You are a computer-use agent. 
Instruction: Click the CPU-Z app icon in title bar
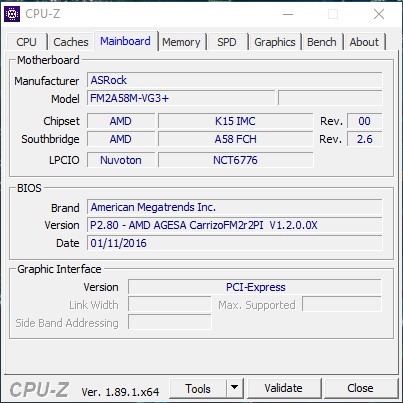12,14
